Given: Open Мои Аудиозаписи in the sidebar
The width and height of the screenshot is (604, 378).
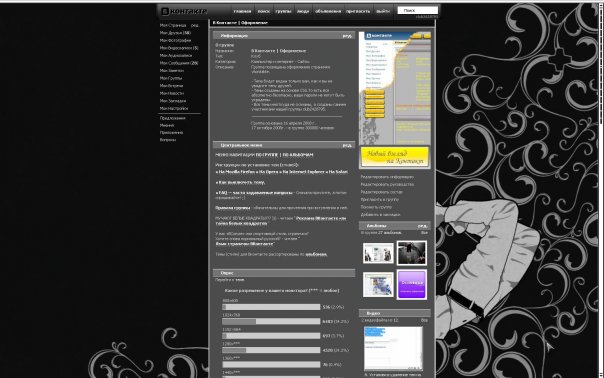Looking at the screenshot, I should point(176,55).
